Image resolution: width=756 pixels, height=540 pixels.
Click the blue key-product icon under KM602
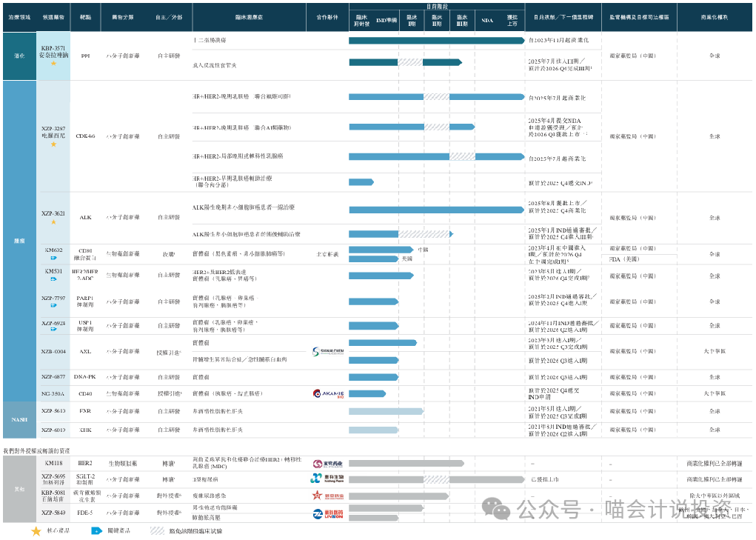click(53, 259)
